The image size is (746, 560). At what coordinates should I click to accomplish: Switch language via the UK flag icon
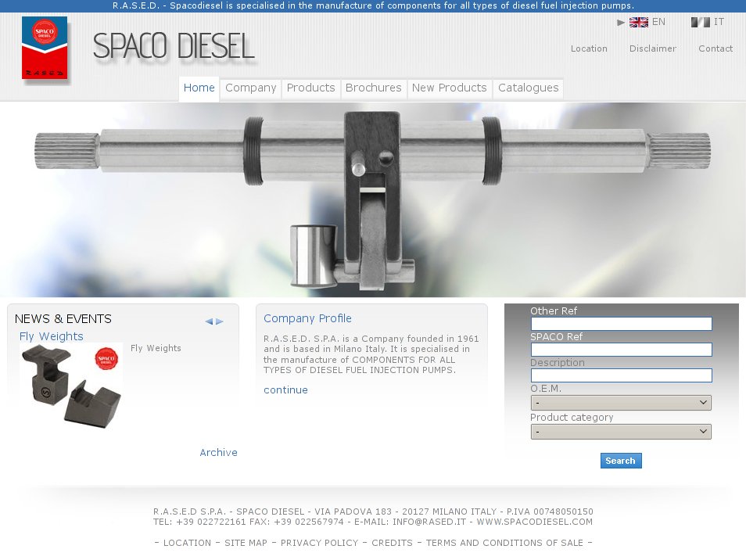pyautogui.click(x=638, y=22)
